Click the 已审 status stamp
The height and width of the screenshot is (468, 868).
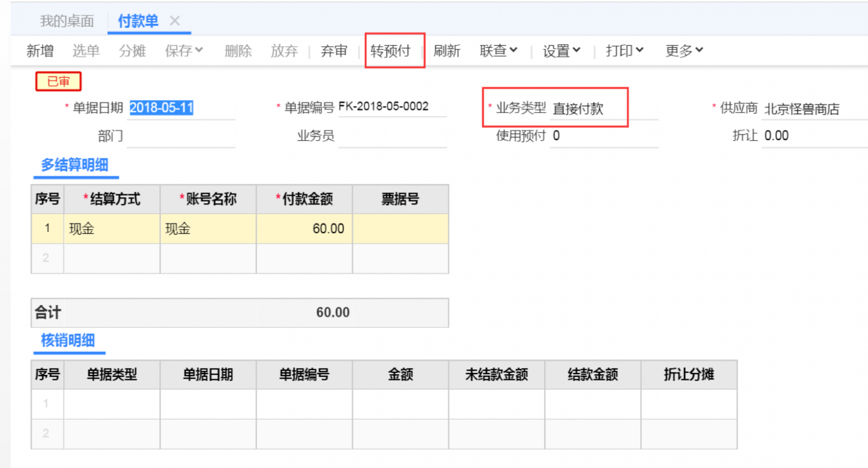[x=59, y=81]
